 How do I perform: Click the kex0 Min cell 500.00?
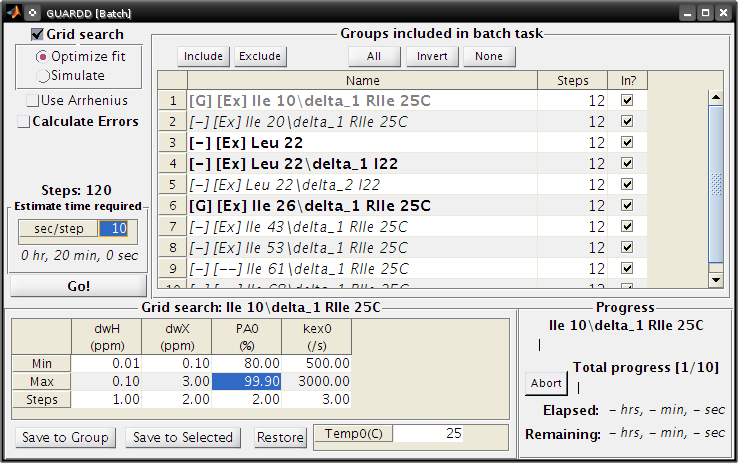[x=317, y=363]
